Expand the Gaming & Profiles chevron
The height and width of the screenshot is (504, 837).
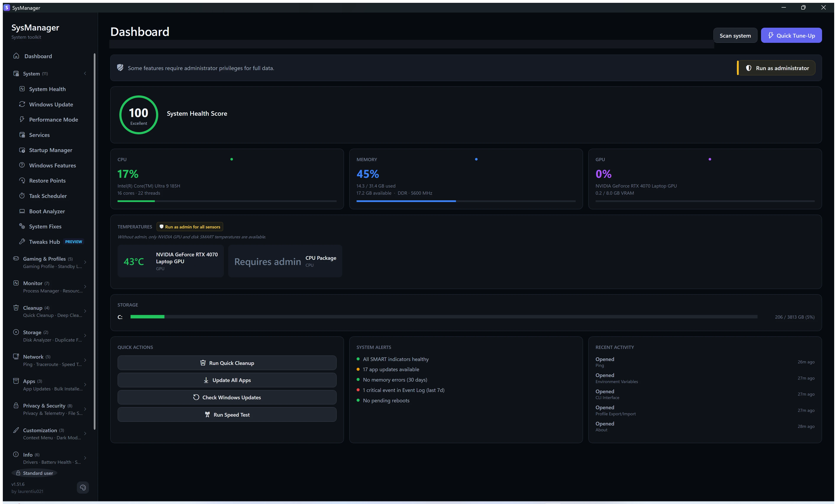[x=85, y=262]
